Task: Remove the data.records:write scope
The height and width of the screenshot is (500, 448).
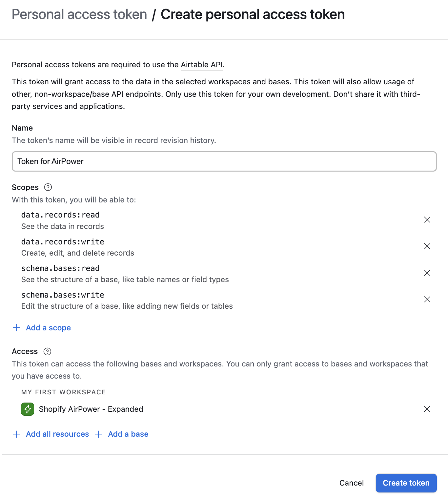Action: [x=427, y=246]
